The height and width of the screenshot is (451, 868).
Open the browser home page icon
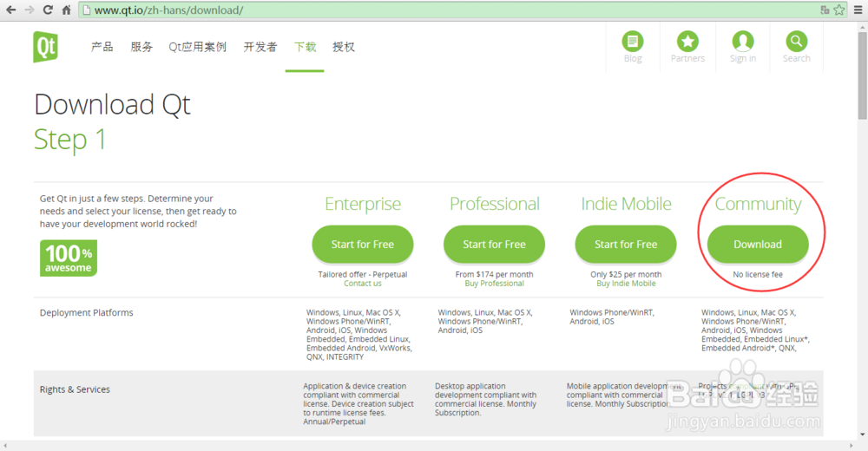point(67,10)
